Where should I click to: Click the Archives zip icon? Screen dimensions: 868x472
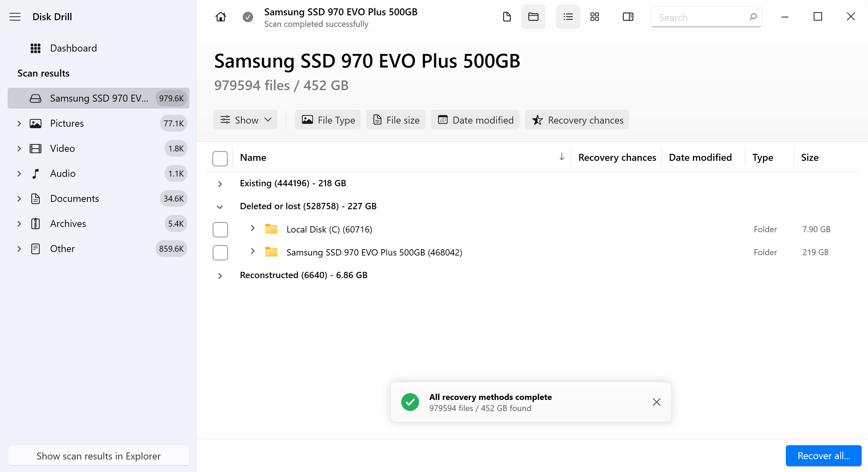point(36,223)
